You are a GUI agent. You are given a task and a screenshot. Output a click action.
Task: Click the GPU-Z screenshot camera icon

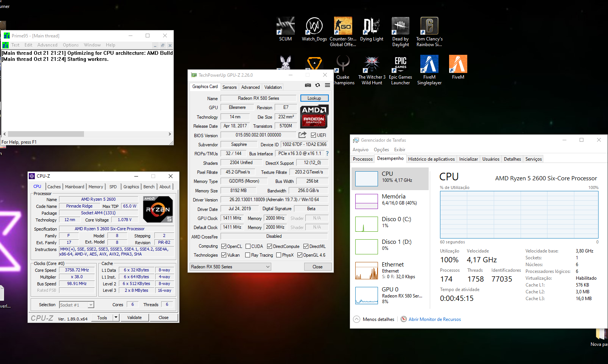tap(308, 85)
